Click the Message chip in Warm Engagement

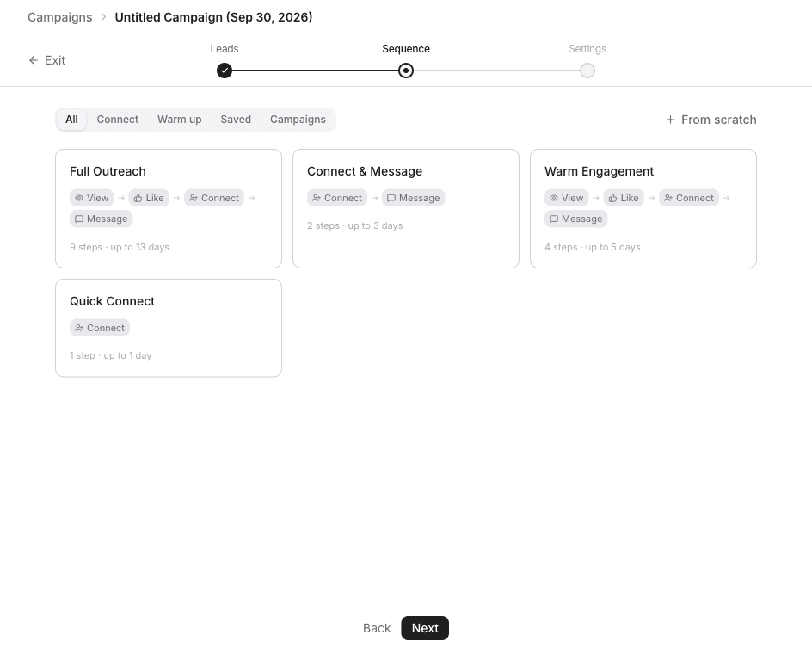575,219
